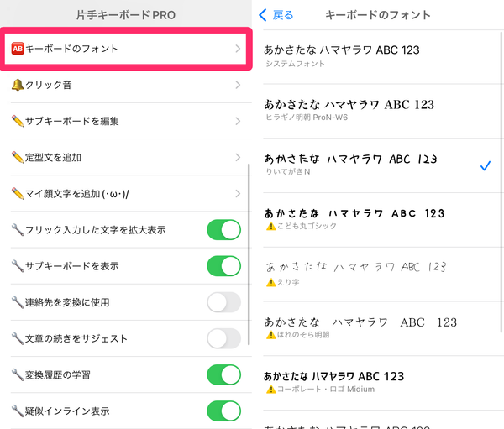504x429 pixels.
Task: Click the pencil icon beside 定型文を追加
Action: tap(18, 158)
